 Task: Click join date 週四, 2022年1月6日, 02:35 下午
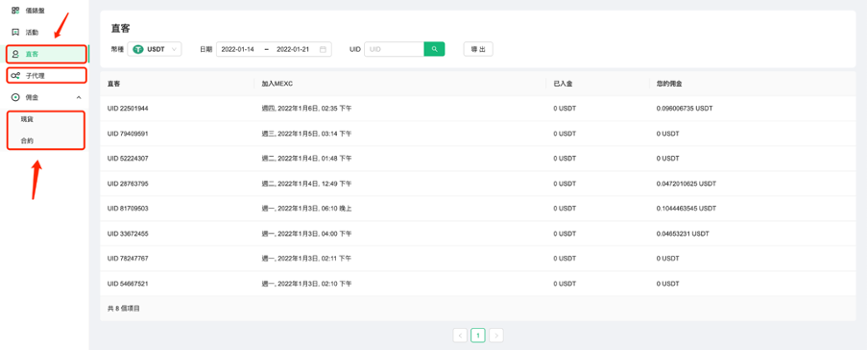(x=306, y=109)
